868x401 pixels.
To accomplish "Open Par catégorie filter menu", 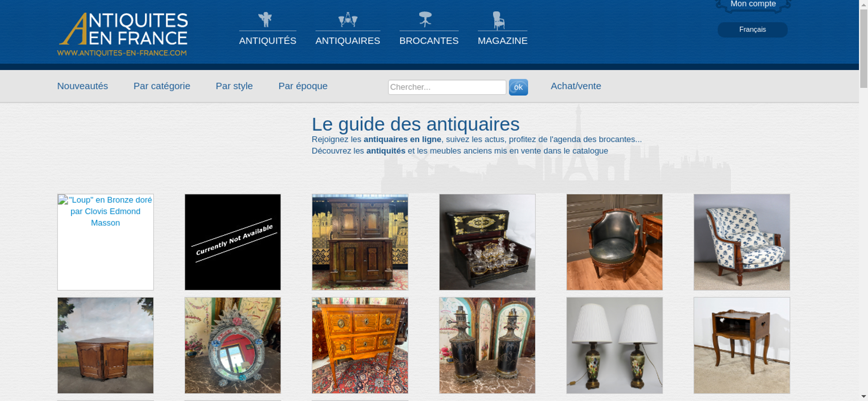I will 162,86.
